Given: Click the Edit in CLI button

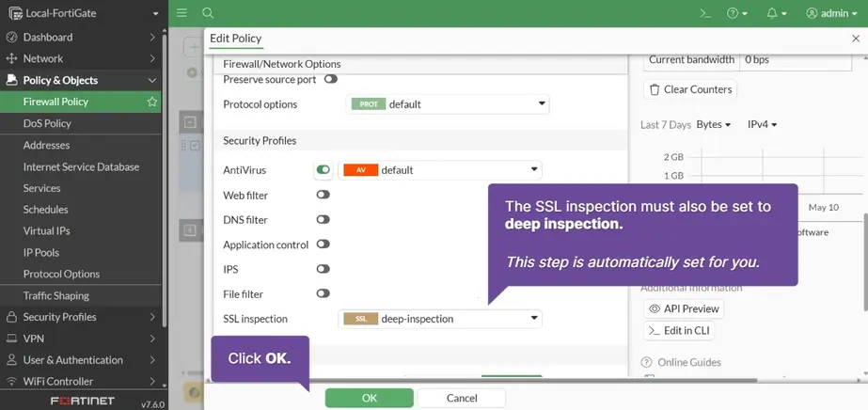Looking at the screenshot, I should pyautogui.click(x=679, y=331).
